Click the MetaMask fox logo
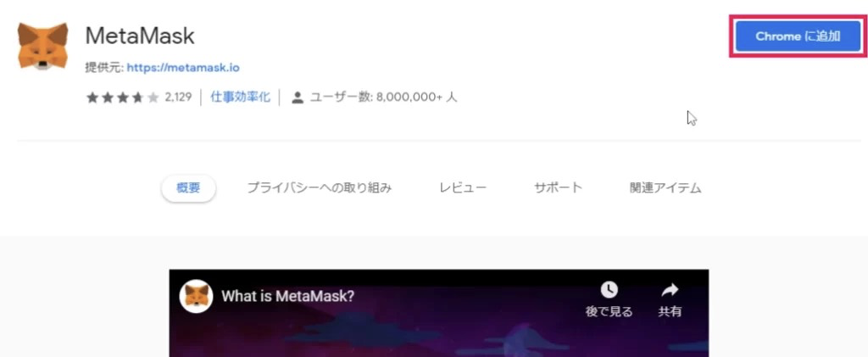Viewport: 868px width, 357px height. point(42,46)
